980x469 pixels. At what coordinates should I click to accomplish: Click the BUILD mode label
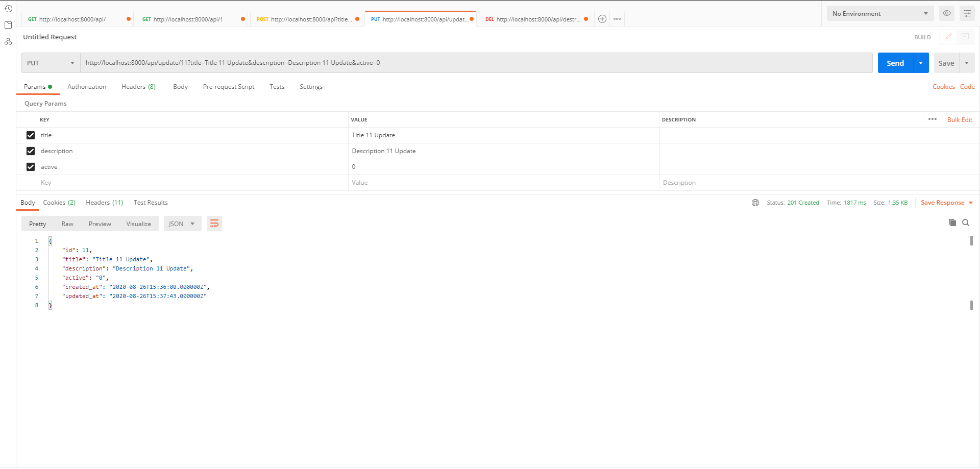(922, 37)
